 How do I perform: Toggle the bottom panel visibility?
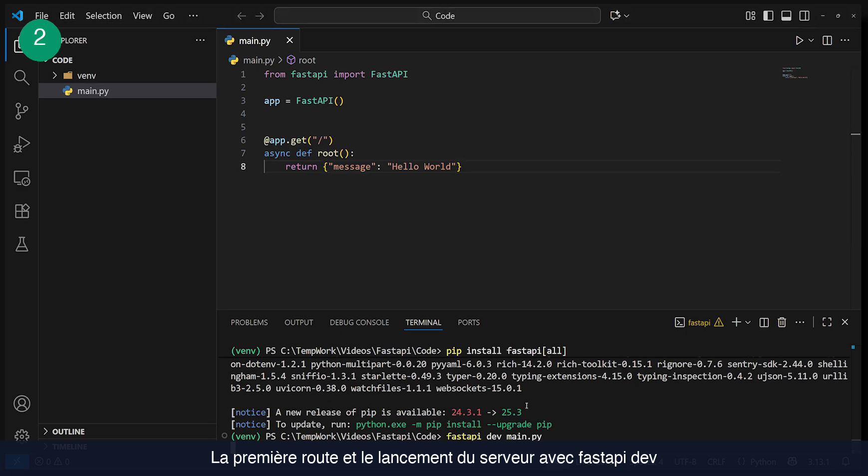click(x=786, y=16)
